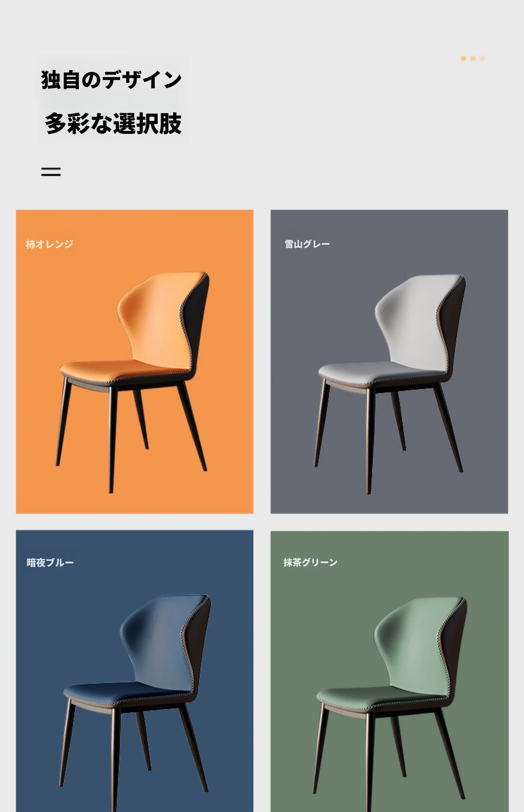Select the snow mountain gray chair image
Screen dimensions: 524x812
pos(390,383)
